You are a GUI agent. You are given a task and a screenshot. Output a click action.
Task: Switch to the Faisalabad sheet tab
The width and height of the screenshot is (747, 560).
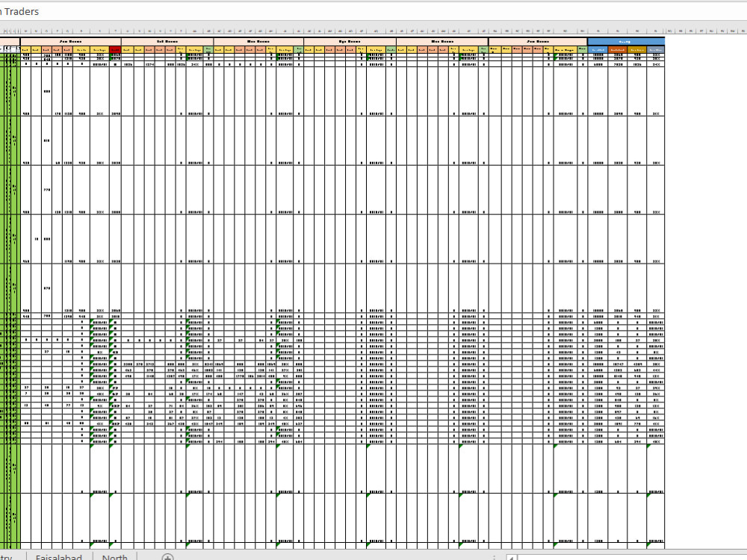(x=58, y=556)
